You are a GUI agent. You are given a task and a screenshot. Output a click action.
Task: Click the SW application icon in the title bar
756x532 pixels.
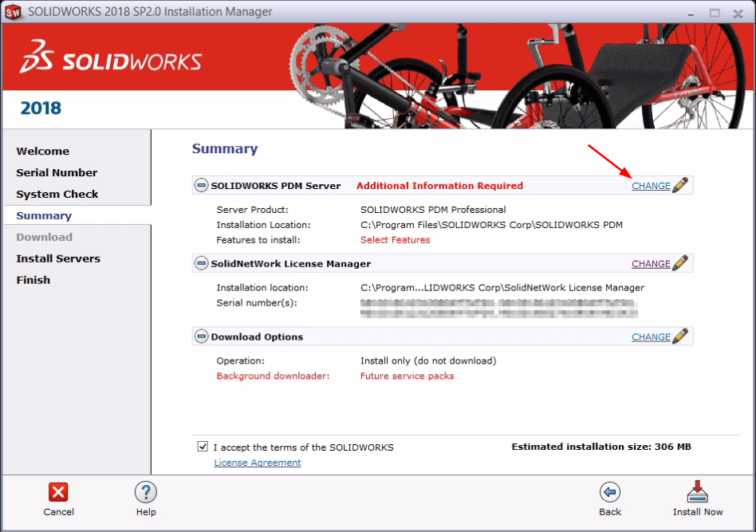13,12
